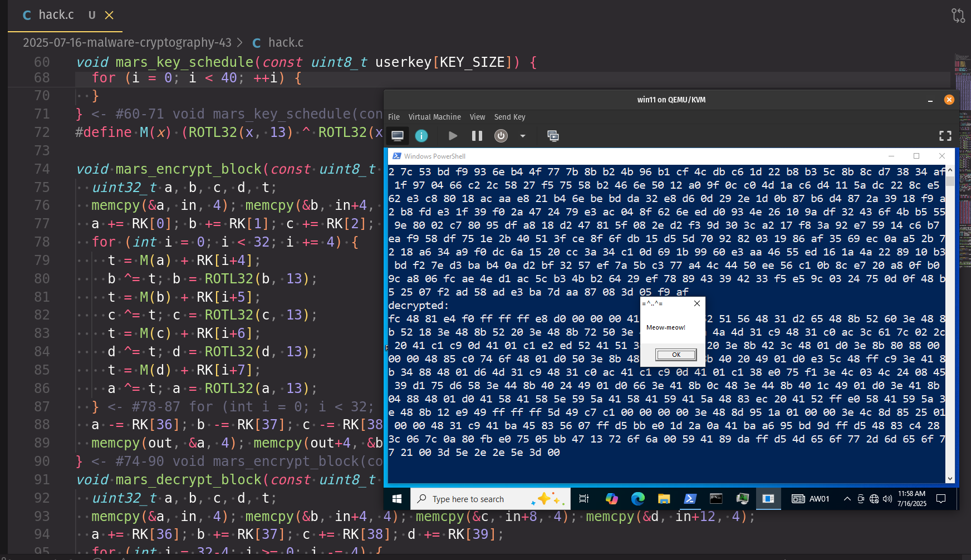Viewport: 971px width, 560px height.
Task: Click the Run (play) VM button
Action: (x=453, y=136)
